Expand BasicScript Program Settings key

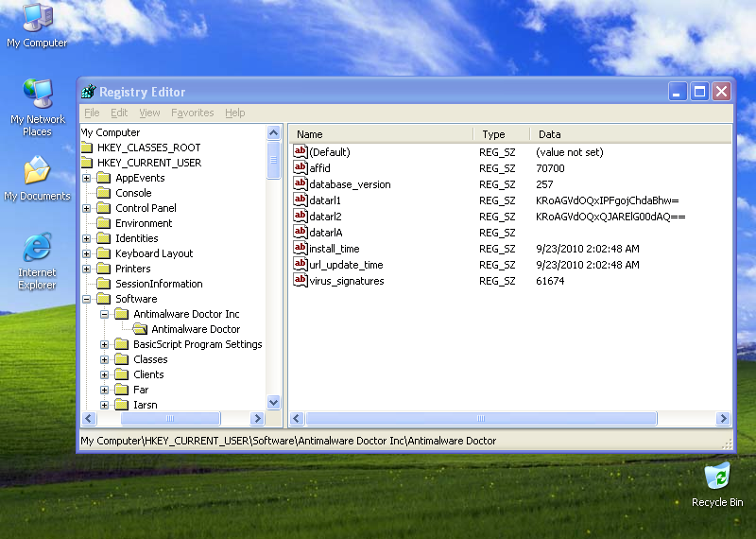(x=104, y=344)
